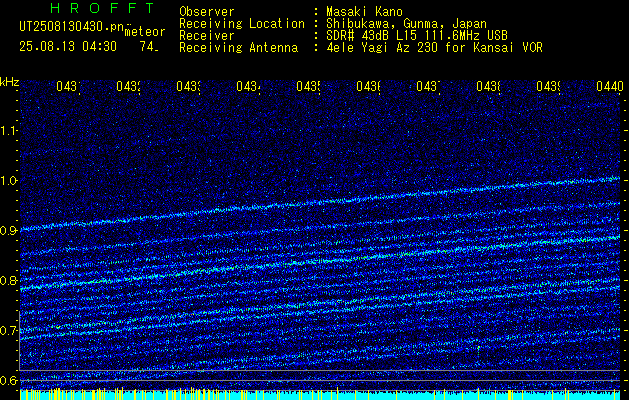The image size is (629, 400).
Task: Click the 0440 time marker
Action: pyautogui.click(x=610, y=86)
